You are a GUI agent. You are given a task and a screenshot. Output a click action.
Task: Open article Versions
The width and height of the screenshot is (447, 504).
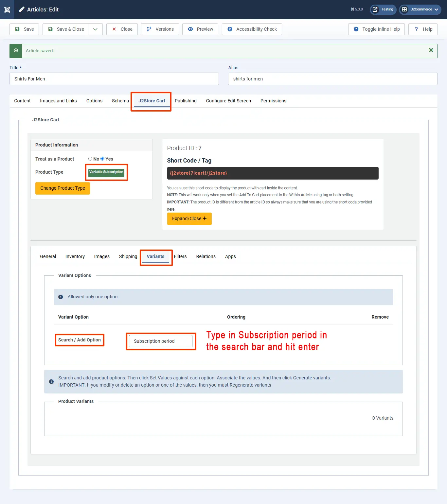point(160,29)
